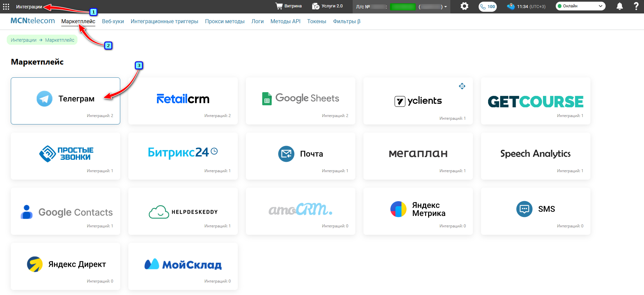The image size is (644, 295).
Task: Click the Интеграции breadcrumb link
Action: (24, 40)
